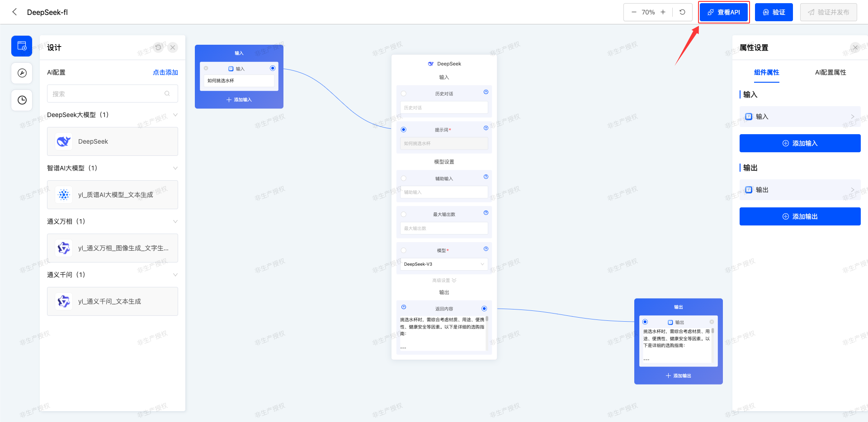Open the history clock sidebar icon
The width and height of the screenshot is (868, 422).
22,100
